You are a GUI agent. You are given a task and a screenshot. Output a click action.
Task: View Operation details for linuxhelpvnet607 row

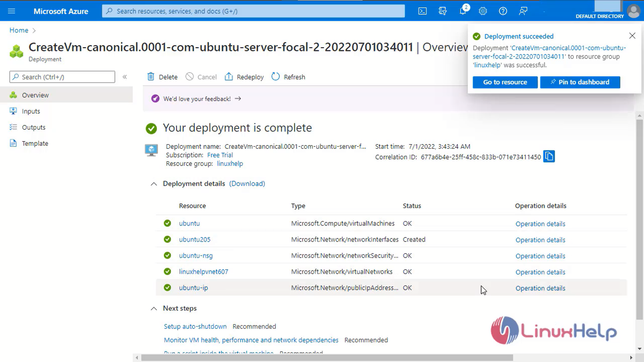coord(540,272)
